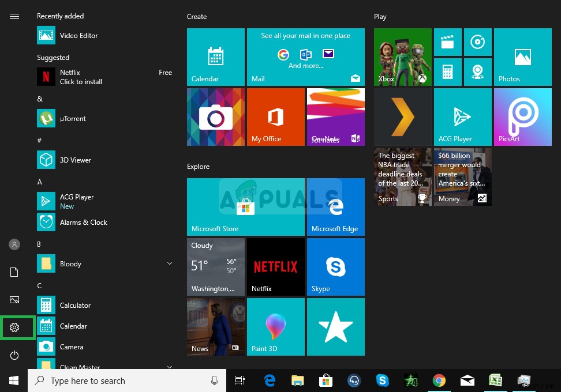561x392 pixels.
Task: Open the Calendar tile under Create
Action: tap(215, 56)
